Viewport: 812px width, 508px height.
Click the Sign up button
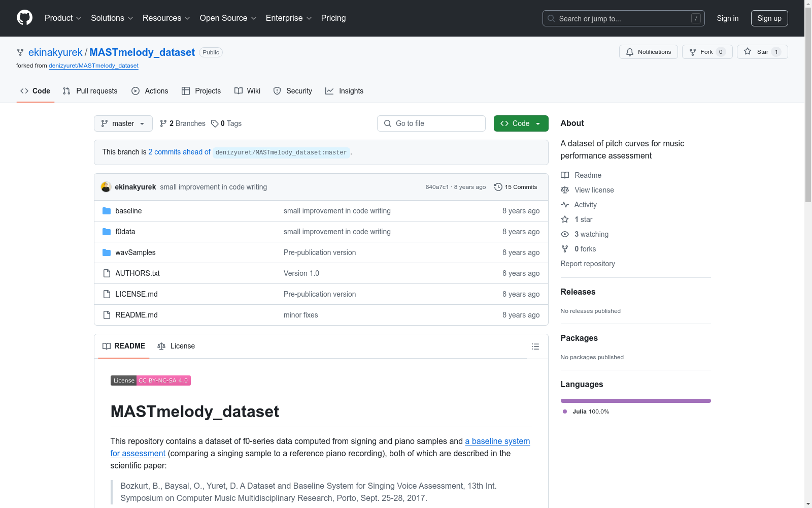tap(769, 18)
